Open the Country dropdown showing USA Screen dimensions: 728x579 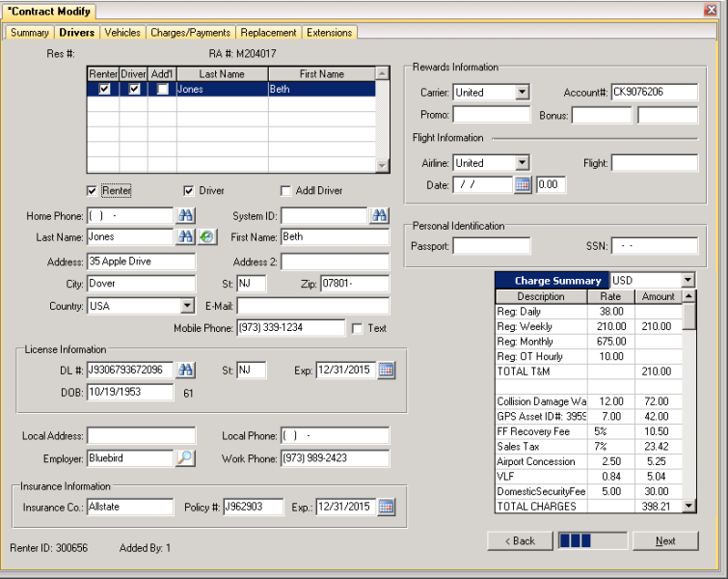tap(187, 306)
